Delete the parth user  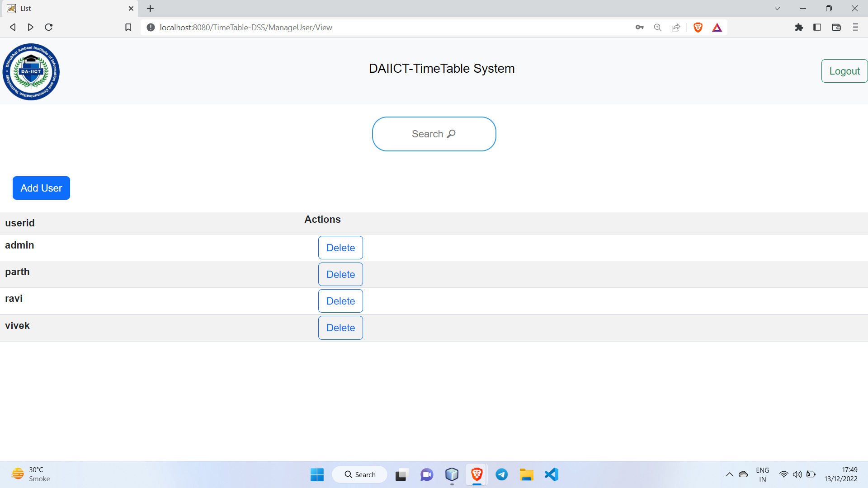(x=340, y=274)
